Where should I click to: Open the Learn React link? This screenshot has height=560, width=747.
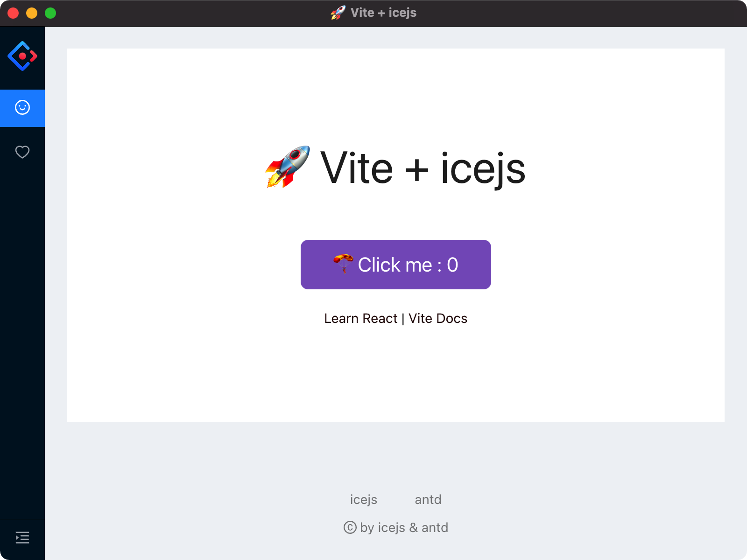click(360, 318)
